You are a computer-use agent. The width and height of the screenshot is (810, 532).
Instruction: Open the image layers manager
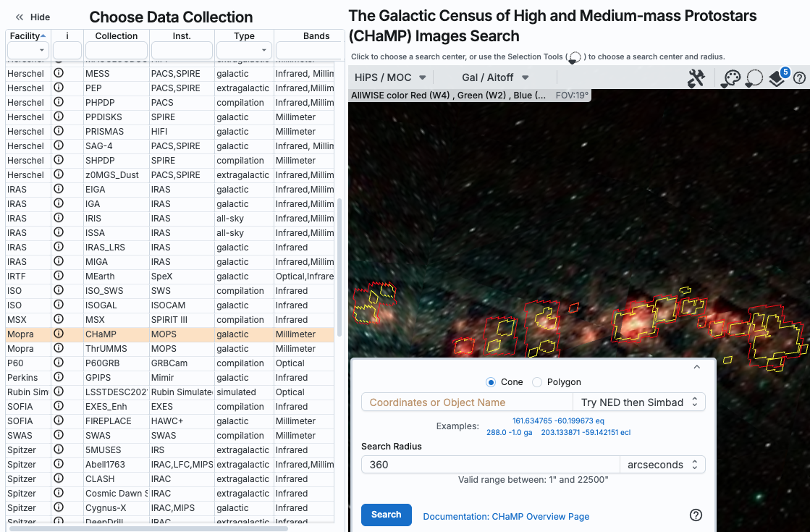[x=777, y=78]
